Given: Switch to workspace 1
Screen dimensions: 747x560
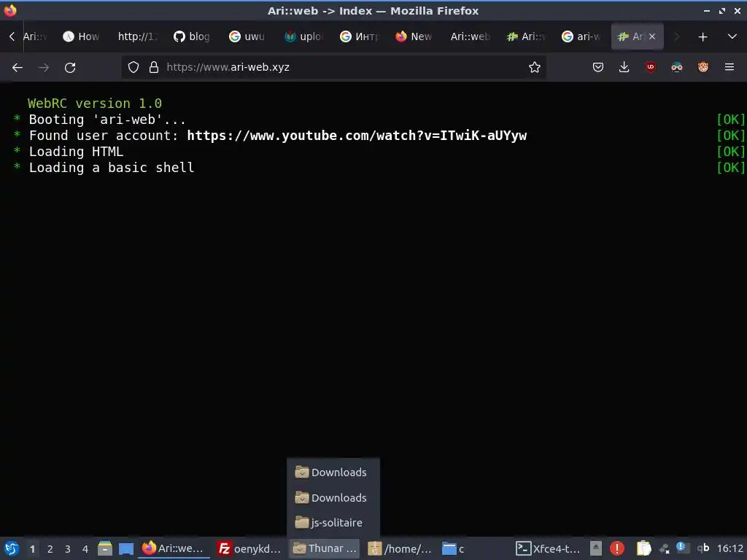Looking at the screenshot, I should [32, 549].
